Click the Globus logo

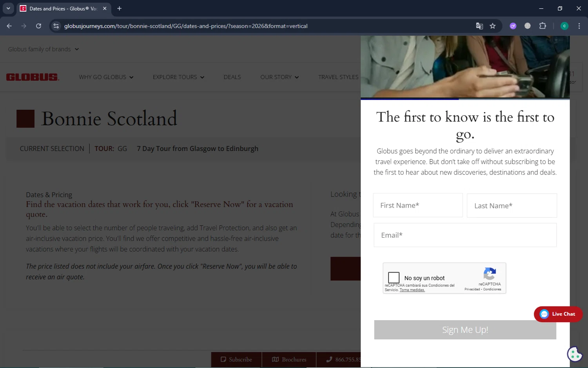coord(33,77)
